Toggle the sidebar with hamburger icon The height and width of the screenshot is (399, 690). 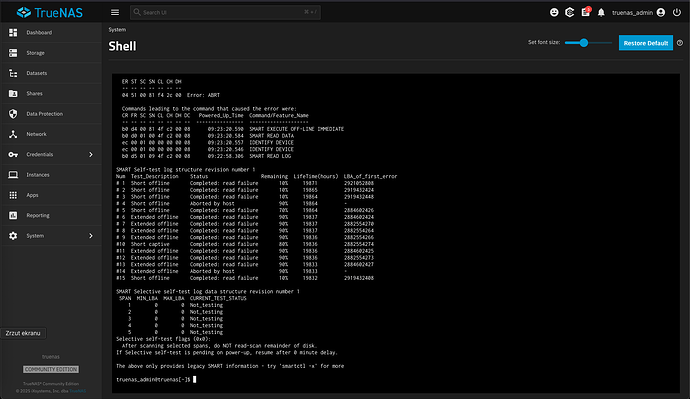pyautogui.click(x=115, y=12)
